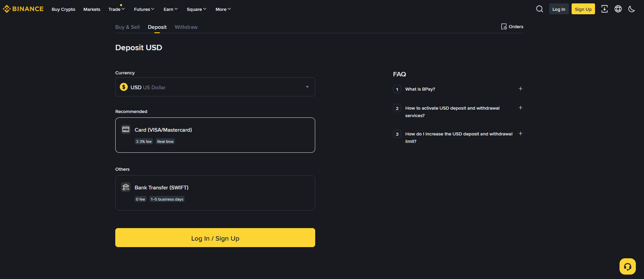Viewport: 644px width, 279px height.
Task: Expand the Futures menu
Action: [144, 9]
